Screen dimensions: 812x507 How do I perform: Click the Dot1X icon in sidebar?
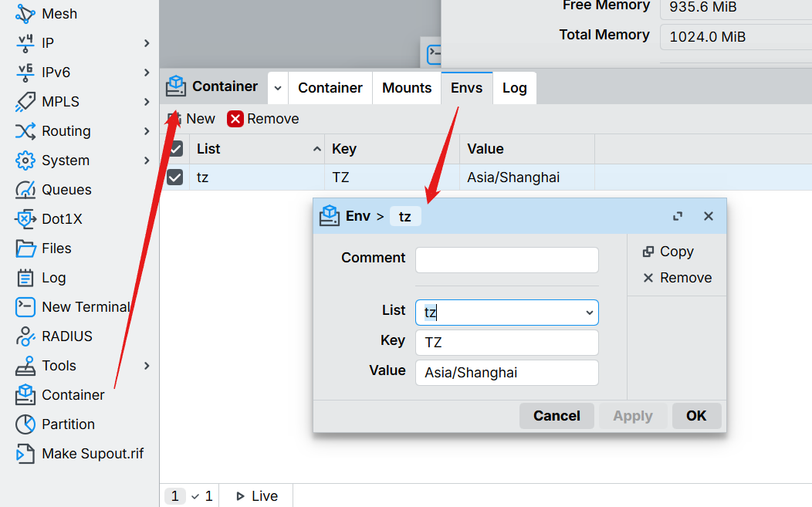pyautogui.click(x=25, y=219)
